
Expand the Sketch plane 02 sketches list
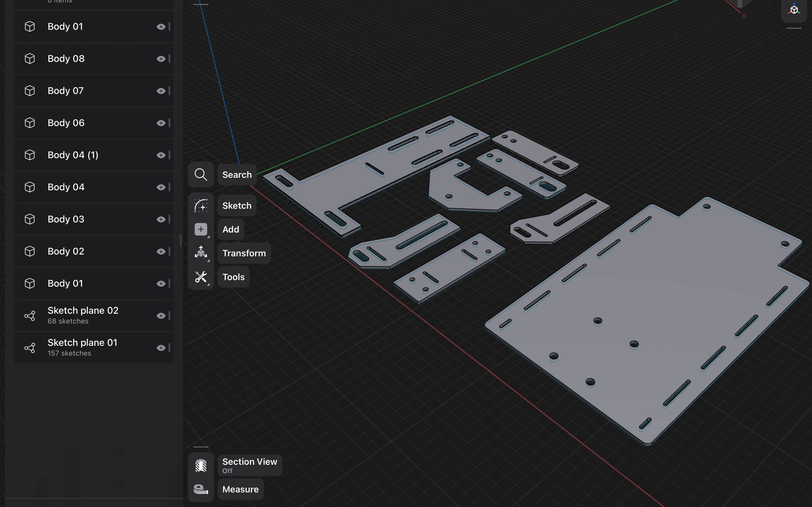83,315
